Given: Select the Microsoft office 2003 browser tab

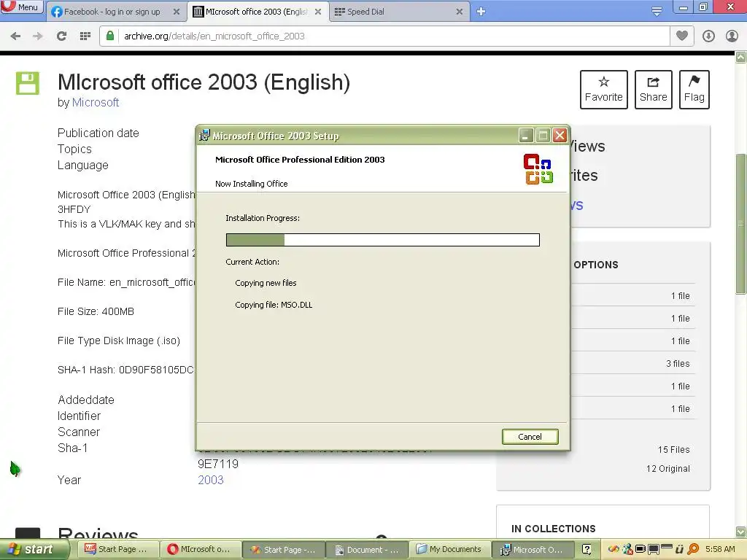Looking at the screenshot, I should [x=256, y=12].
